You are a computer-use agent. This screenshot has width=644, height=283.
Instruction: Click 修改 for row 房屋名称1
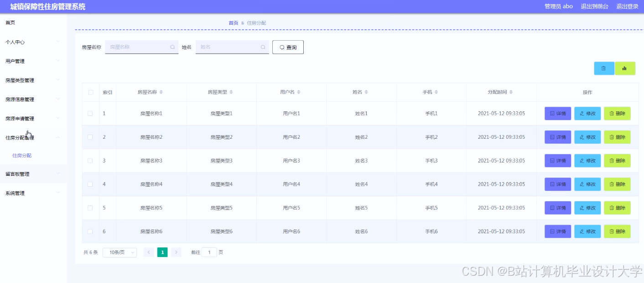click(x=587, y=114)
